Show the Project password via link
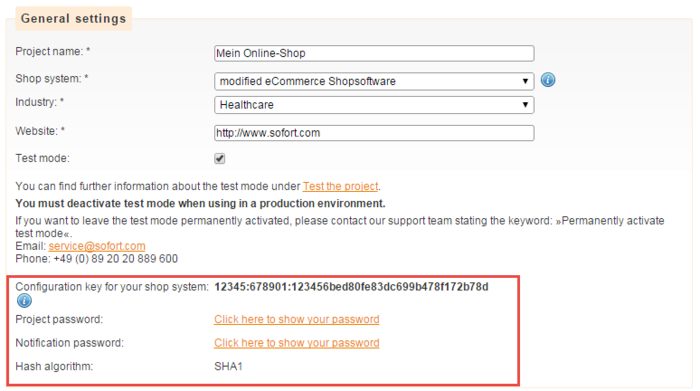The image size is (700, 391). click(x=297, y=320)
